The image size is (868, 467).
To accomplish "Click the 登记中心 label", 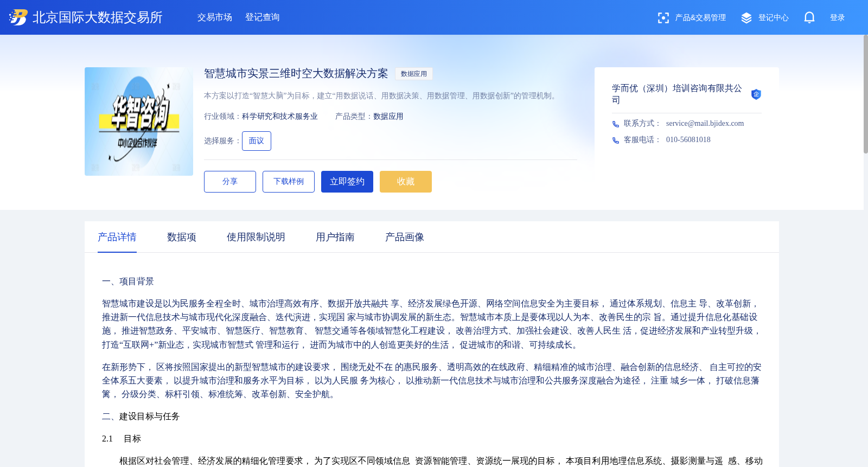I will tap(774, 18).
